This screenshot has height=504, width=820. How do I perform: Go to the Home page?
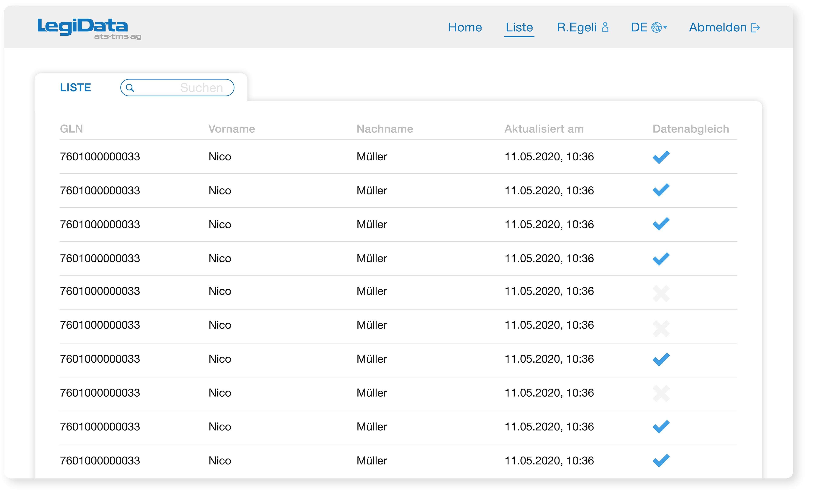coord(465,27)
